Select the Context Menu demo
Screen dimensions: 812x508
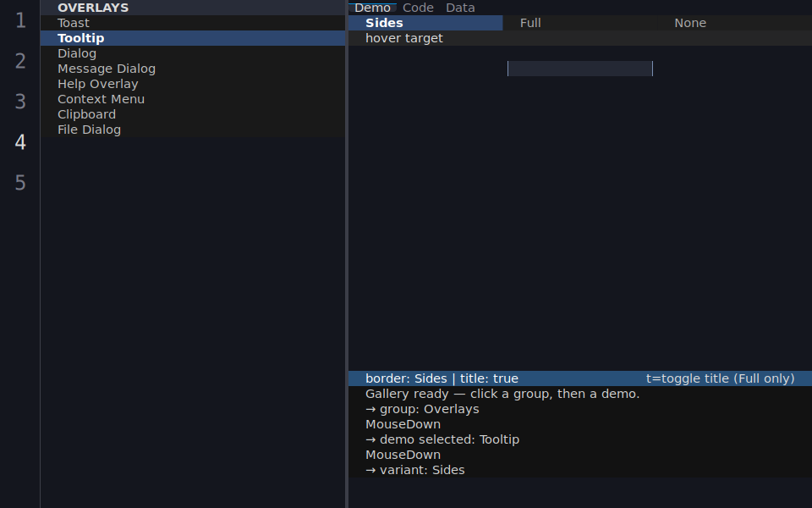click(193, 99)
